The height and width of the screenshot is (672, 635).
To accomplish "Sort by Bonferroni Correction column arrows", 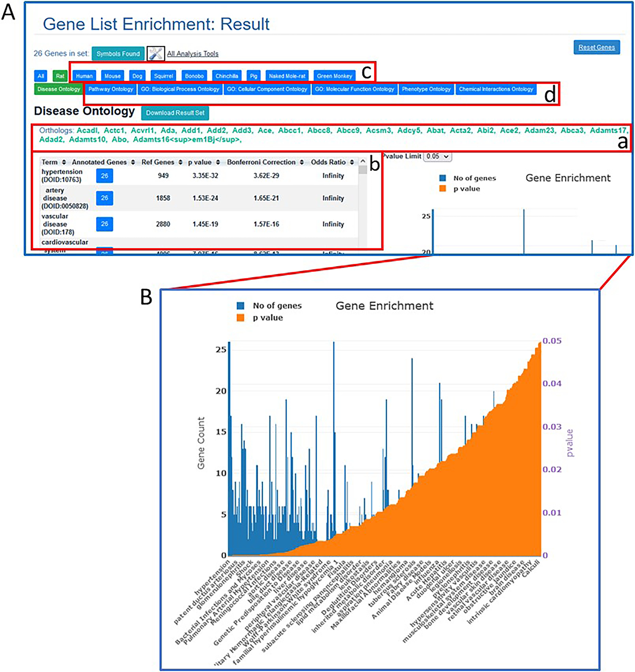I will [x=301, y=162].
